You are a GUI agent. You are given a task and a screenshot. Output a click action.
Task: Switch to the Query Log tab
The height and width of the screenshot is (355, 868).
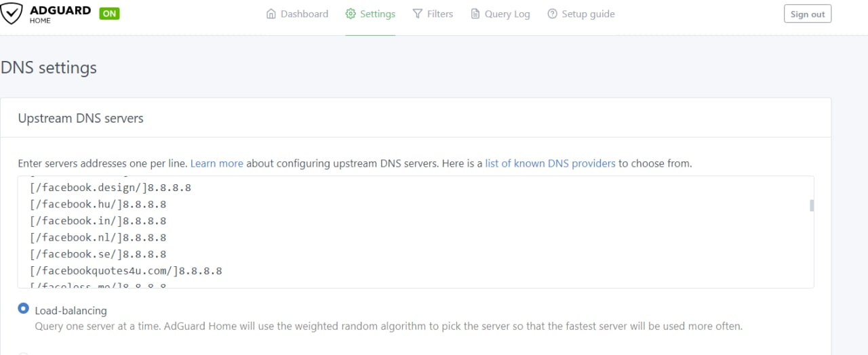pyautogui.click(x=500, y=14)
